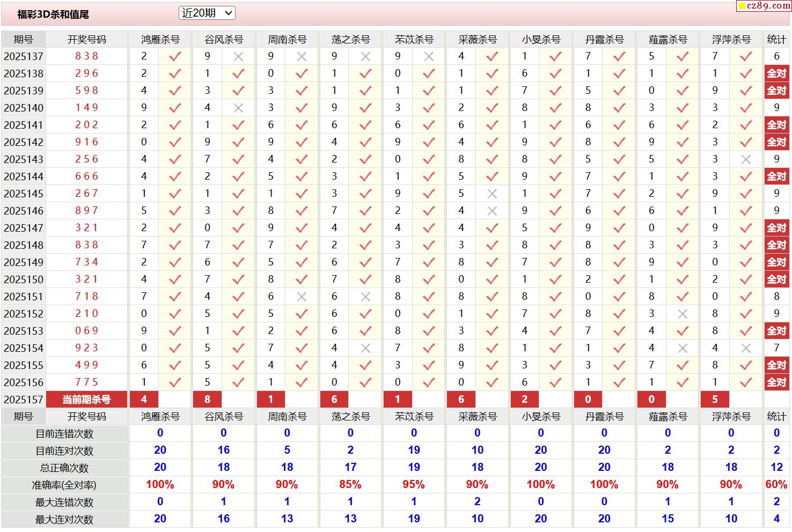This screenshot has width=792, height=532.
Task: Click draw result 069 in row 2025153
Action: point(87,330)
